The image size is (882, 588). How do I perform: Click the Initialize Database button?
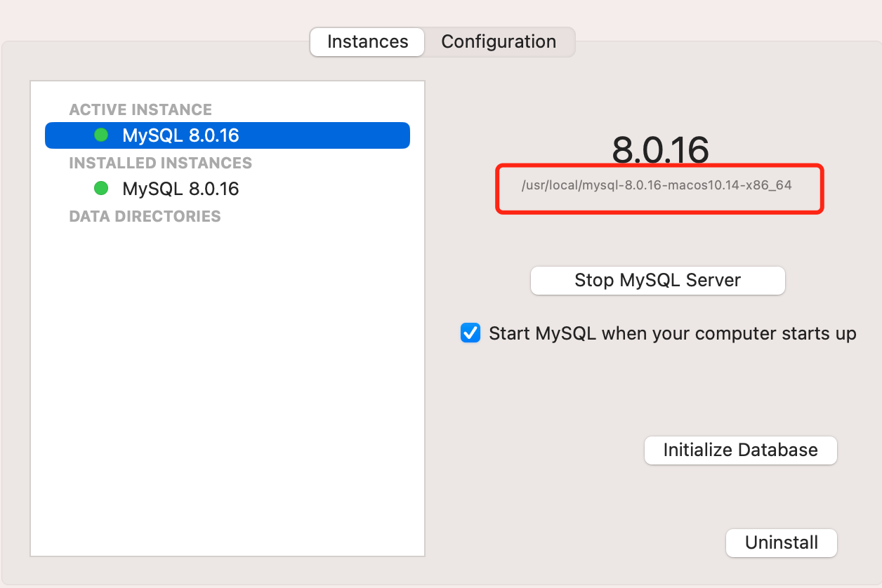click(740, 450)
